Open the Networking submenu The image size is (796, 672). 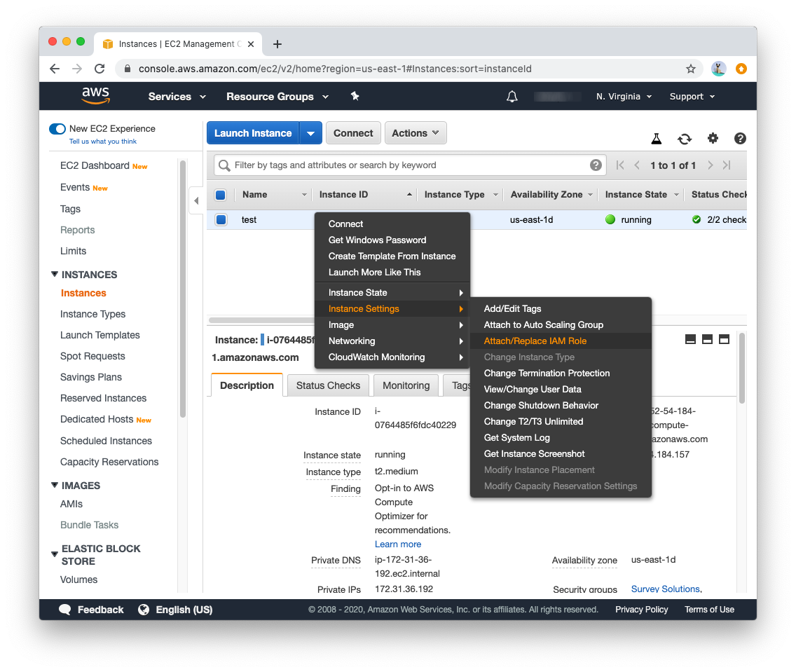(392, 341)
